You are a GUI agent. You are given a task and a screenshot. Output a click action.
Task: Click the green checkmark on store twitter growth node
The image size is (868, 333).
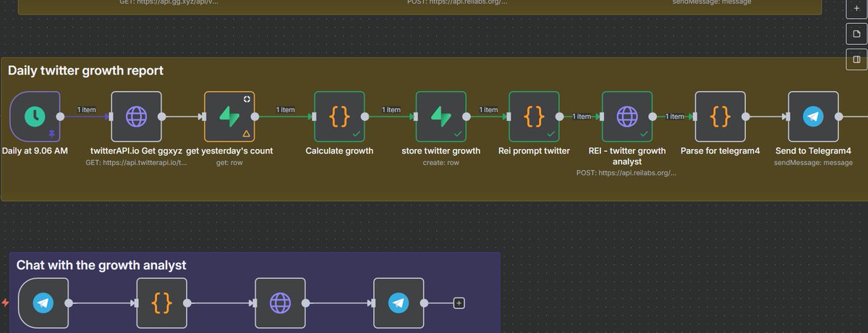(458, 134)
